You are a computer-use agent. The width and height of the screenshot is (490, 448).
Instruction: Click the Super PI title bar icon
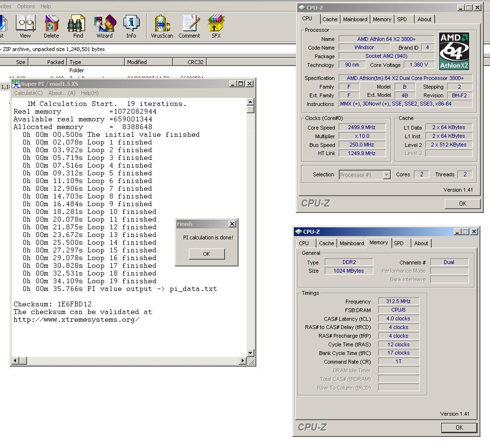15,84
